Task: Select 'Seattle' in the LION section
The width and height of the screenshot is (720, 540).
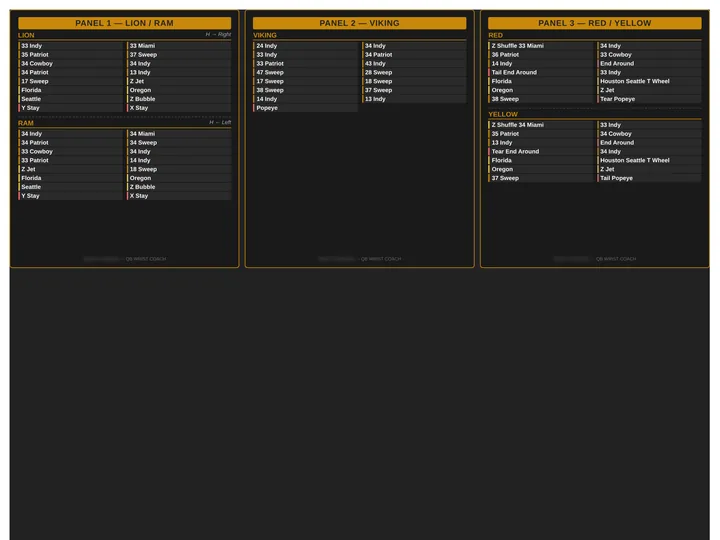Action: pos(70,99)
